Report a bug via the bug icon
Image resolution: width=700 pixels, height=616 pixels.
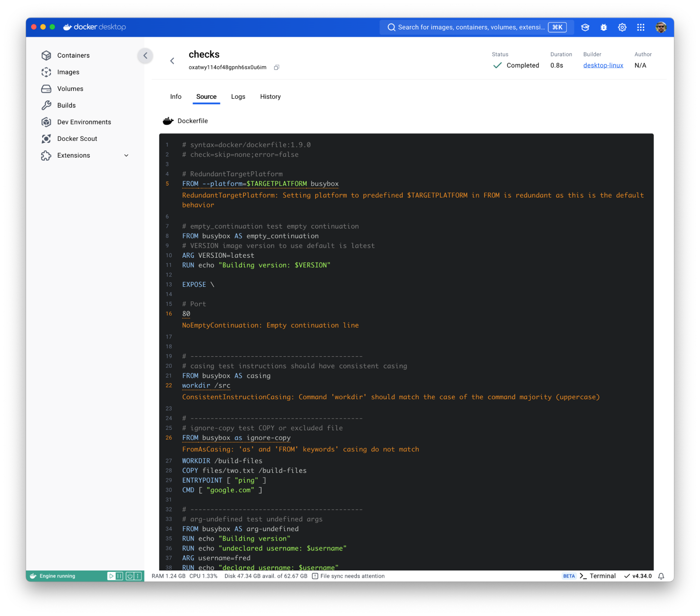point(603,27)
